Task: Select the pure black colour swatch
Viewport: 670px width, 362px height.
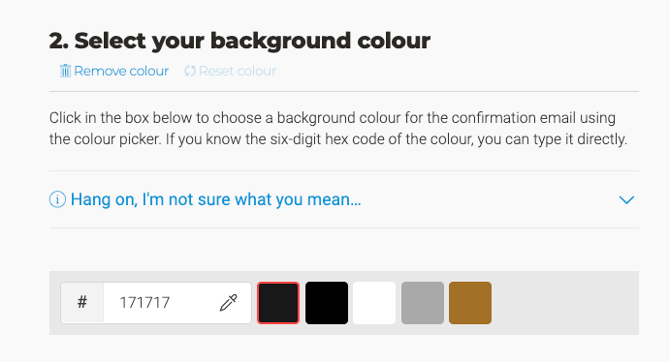Action: [326, 303]
